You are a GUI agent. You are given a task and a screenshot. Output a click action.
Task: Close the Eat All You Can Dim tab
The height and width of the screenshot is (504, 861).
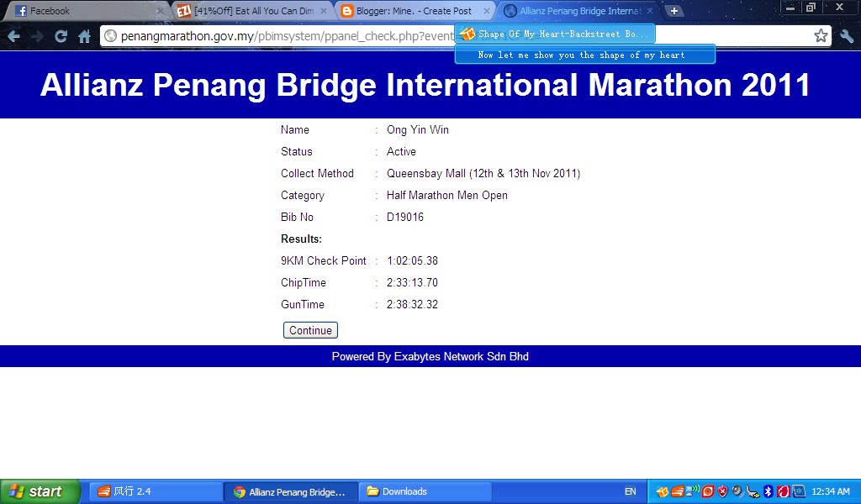[x=324, y=11]
